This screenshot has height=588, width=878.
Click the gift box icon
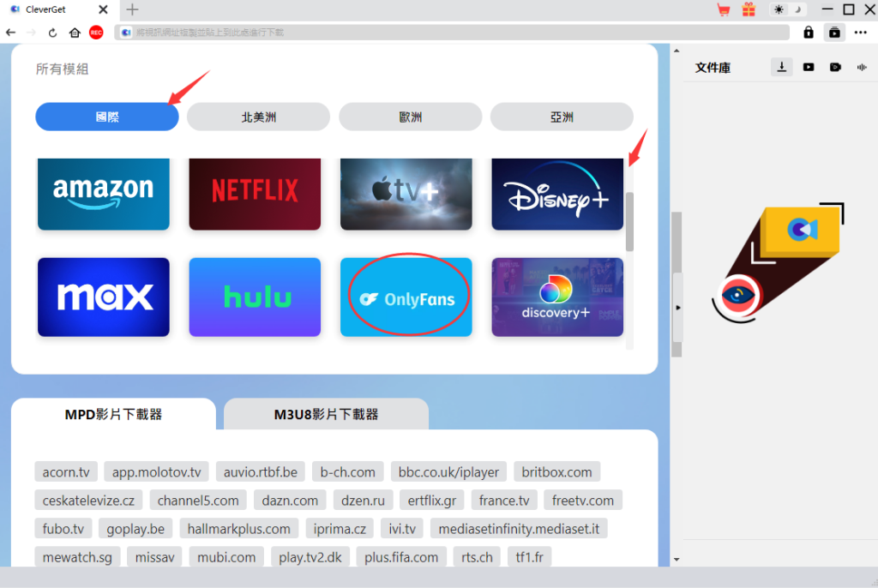pyautogui.click(x=749, y=9)
